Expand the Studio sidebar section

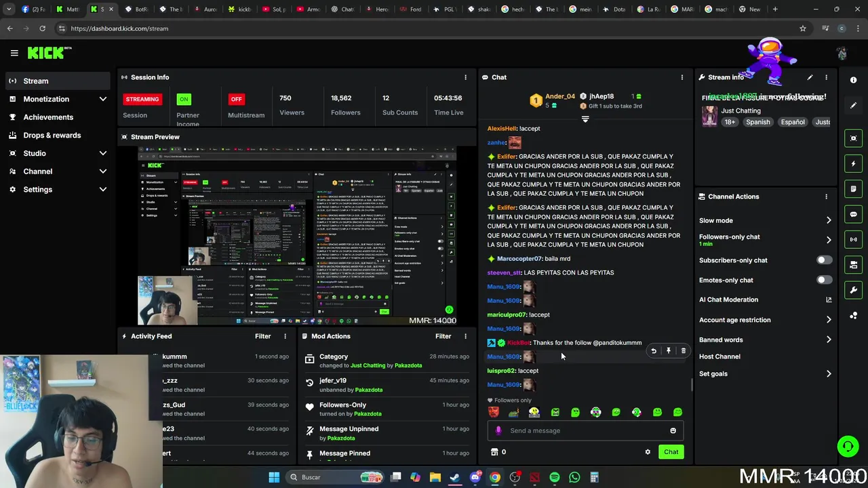[x=103, y=153]
